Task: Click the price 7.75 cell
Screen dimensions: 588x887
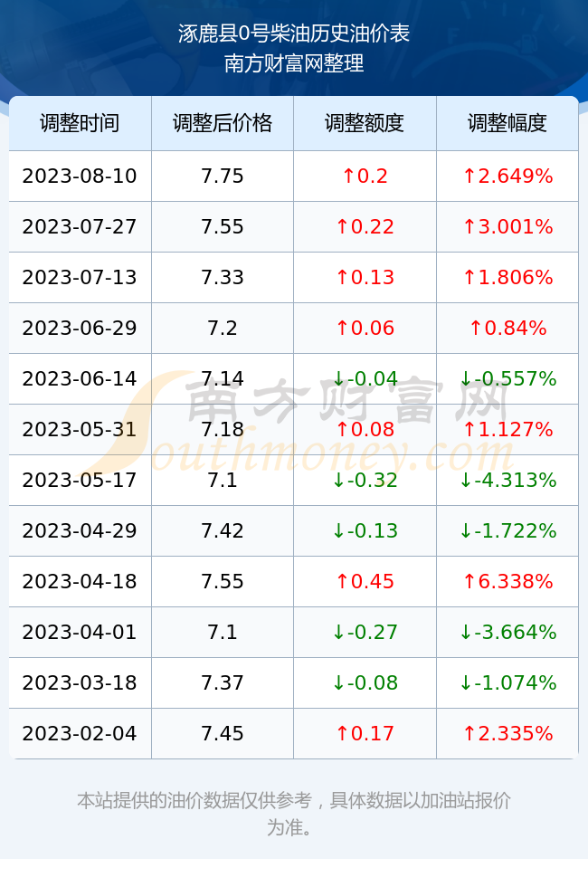Action: 223,176
